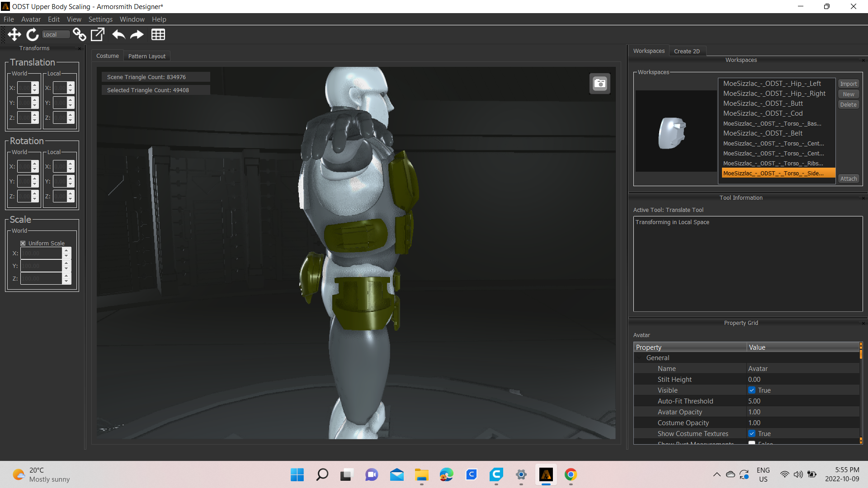Decrease Local Rotation X stepper

click(71, 169)
